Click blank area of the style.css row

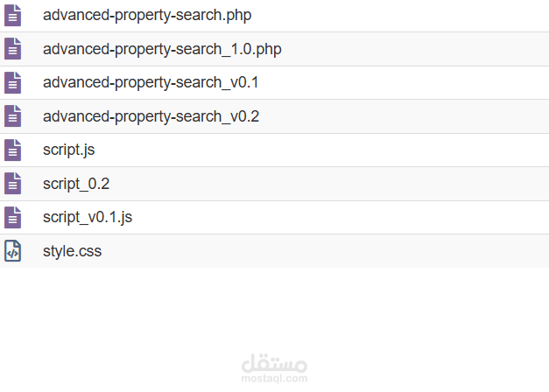point(315,251)
